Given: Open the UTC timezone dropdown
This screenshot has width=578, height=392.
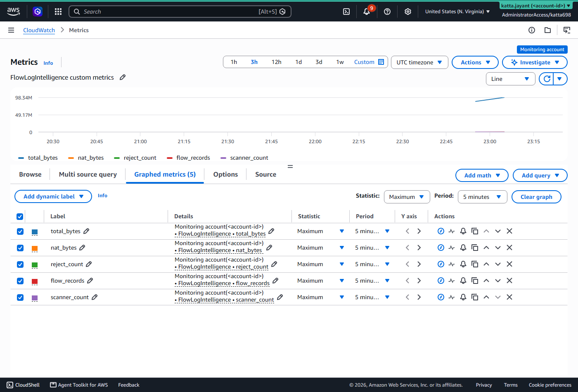Looking at the screenshot, I should [419, 62].
